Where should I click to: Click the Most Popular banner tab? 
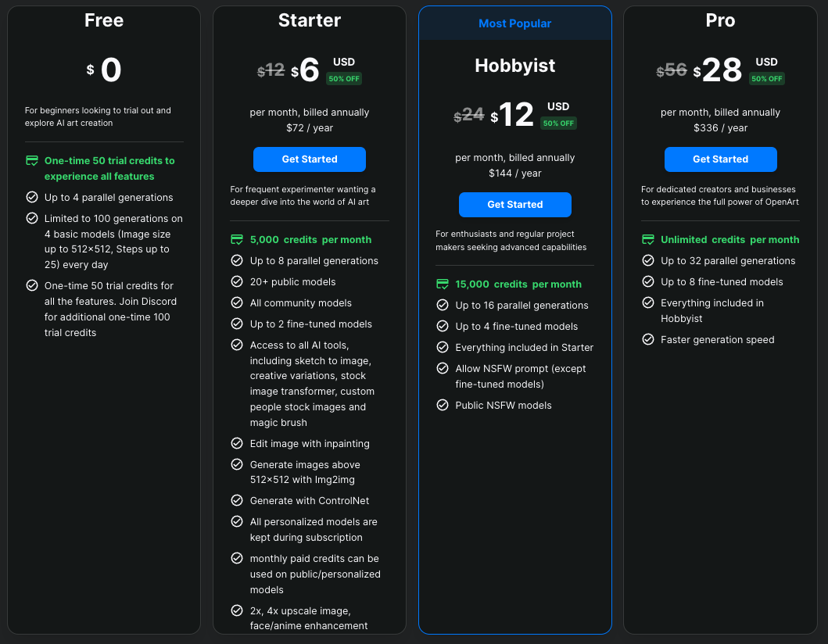tap(514, 23)
